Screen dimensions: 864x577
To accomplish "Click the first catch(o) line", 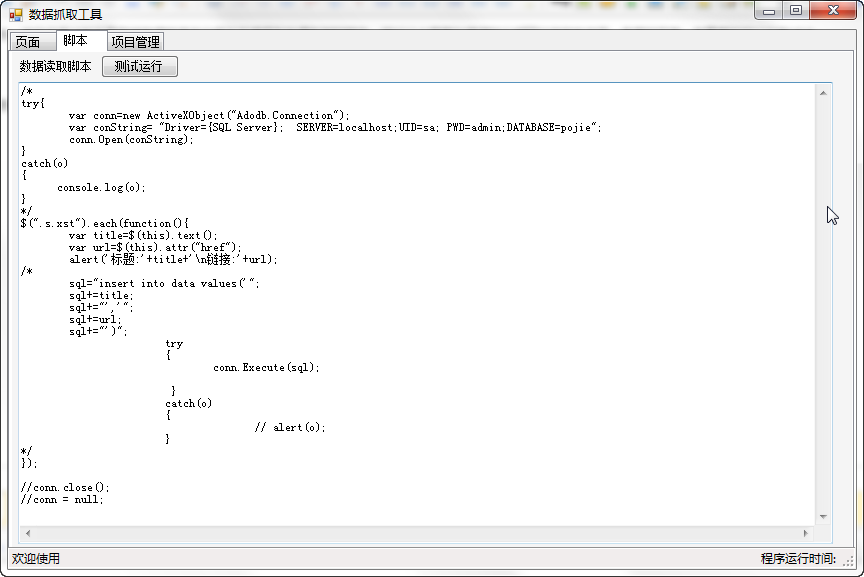I will pos(45,163).
